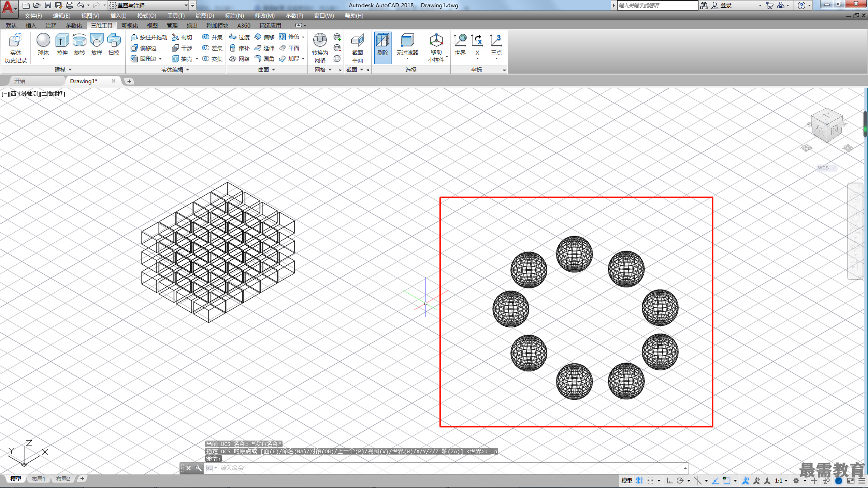Click the 抽壳 shell tool

click(182, 59)
